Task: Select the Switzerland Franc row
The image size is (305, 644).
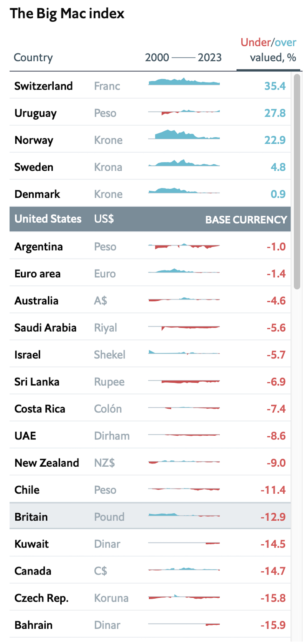Action: pos(150,85)
